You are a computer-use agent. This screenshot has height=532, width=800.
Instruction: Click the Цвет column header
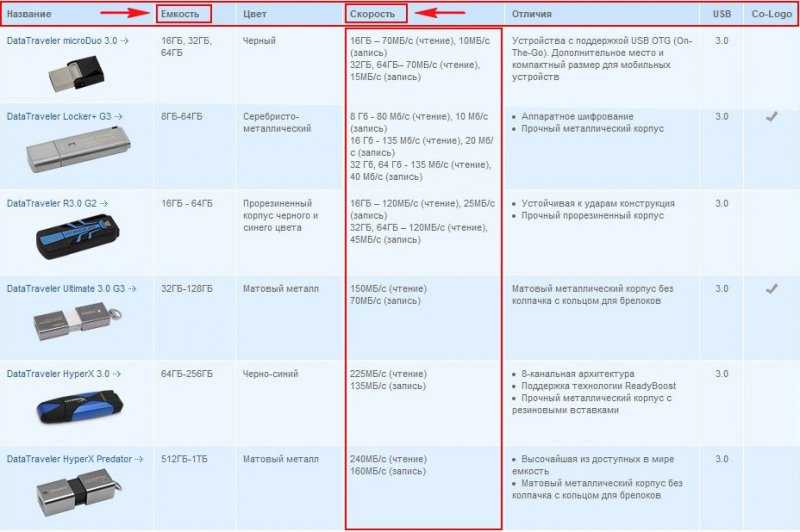255,14
